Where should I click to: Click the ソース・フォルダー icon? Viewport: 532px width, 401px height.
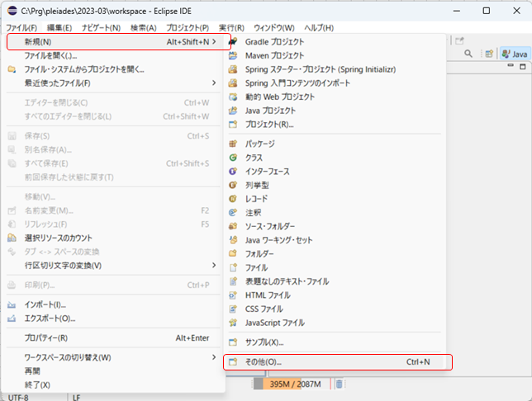[233, 226]
